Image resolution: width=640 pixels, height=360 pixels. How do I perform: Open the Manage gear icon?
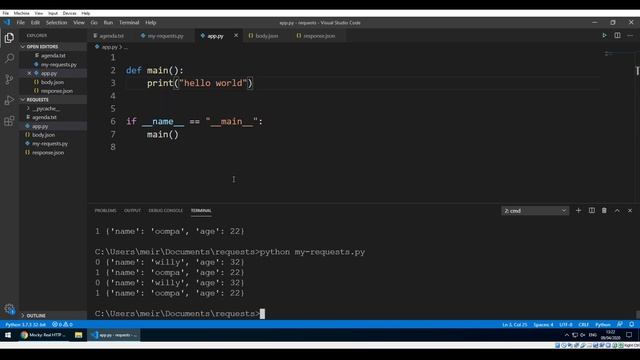(x=9, y=309)
